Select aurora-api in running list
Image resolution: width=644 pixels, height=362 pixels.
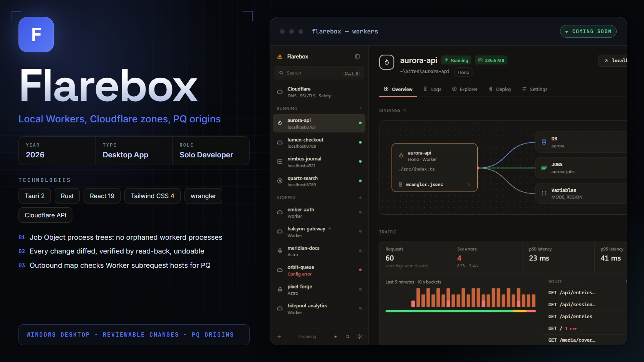319,123
